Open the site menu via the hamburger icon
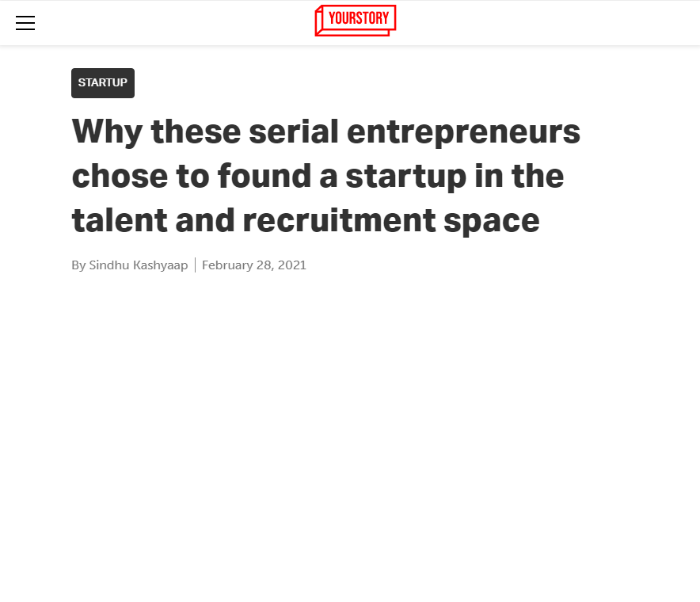Image resolution: width=700 pixels, height=602 pixels. 25,23
